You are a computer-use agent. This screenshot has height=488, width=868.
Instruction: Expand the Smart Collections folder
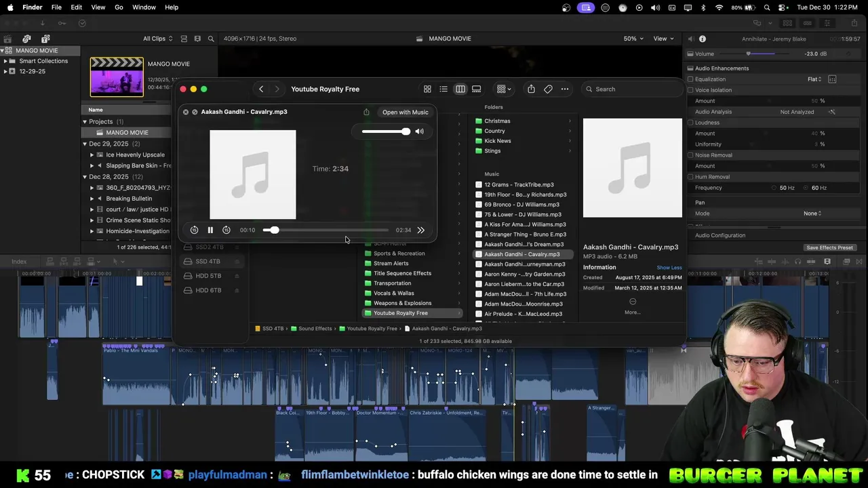click(x=5, y=61)
